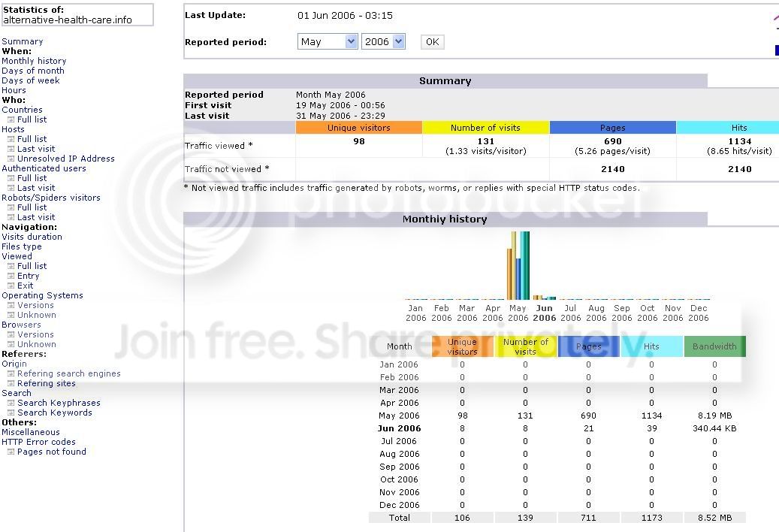The width and height of the screenshot is (779, 532).
Task: Open HTTP Error codes report
Action: (x=38, y=442)
